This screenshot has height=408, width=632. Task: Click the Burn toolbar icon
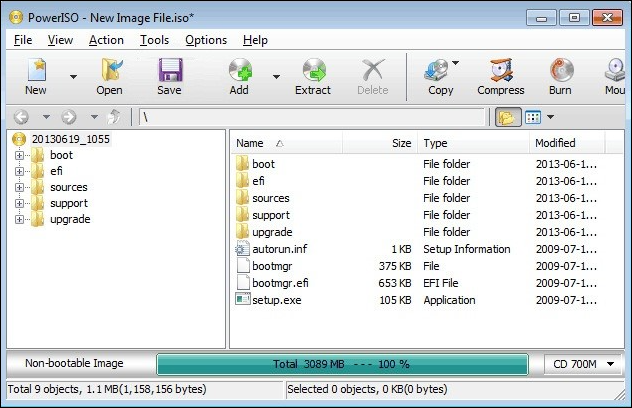coord(560,75)
